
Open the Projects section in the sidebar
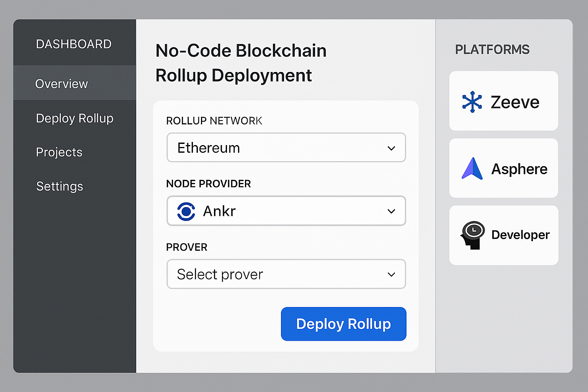click(59, 152)
